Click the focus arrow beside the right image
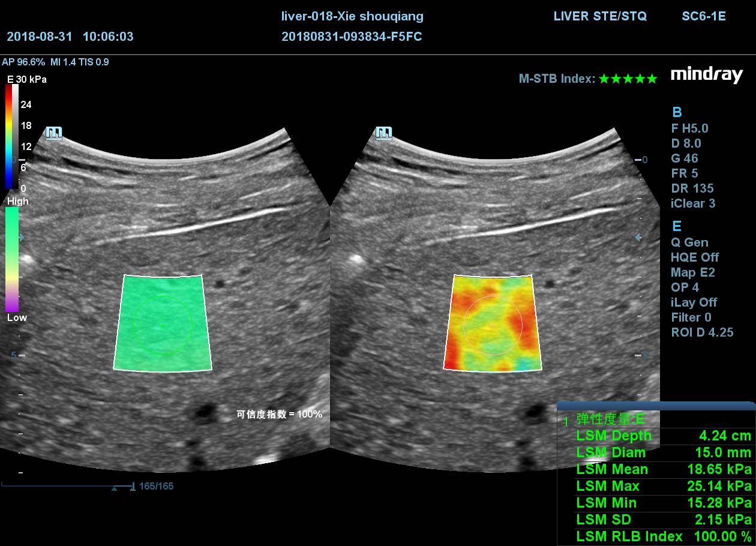The image size is (756, 546). [x=638, y=238]
